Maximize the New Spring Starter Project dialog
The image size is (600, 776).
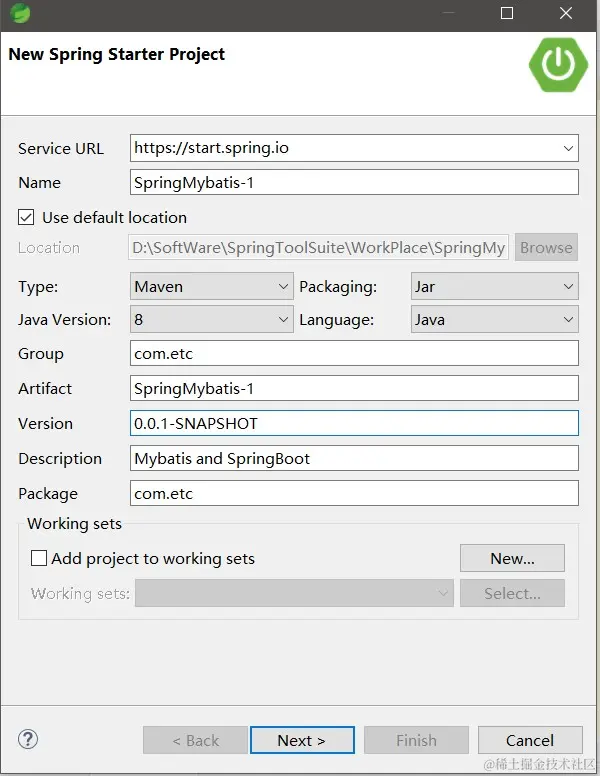[x=507, y=13]
